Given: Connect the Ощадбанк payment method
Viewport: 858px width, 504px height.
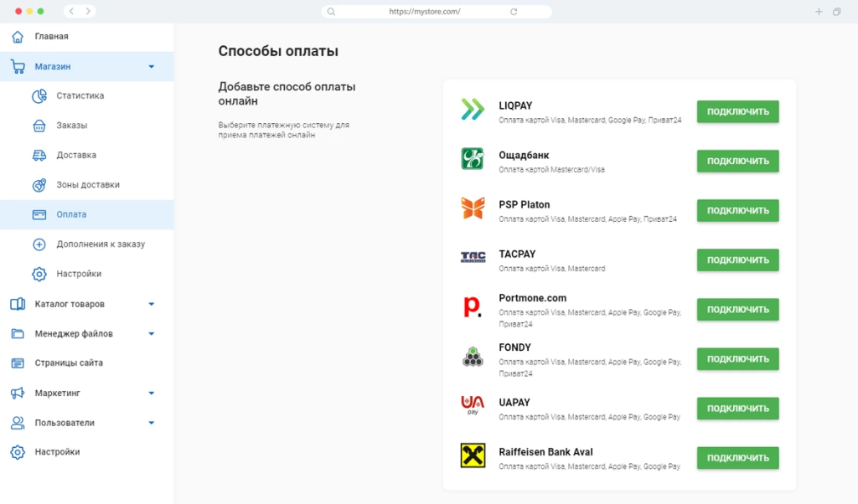Looking at the screenshot, I should click(x=737, y=161).
